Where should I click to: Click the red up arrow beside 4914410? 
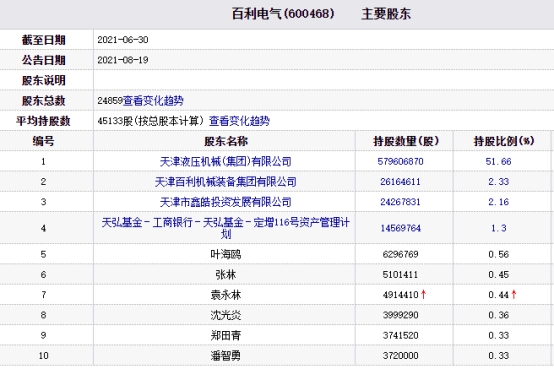424,294
